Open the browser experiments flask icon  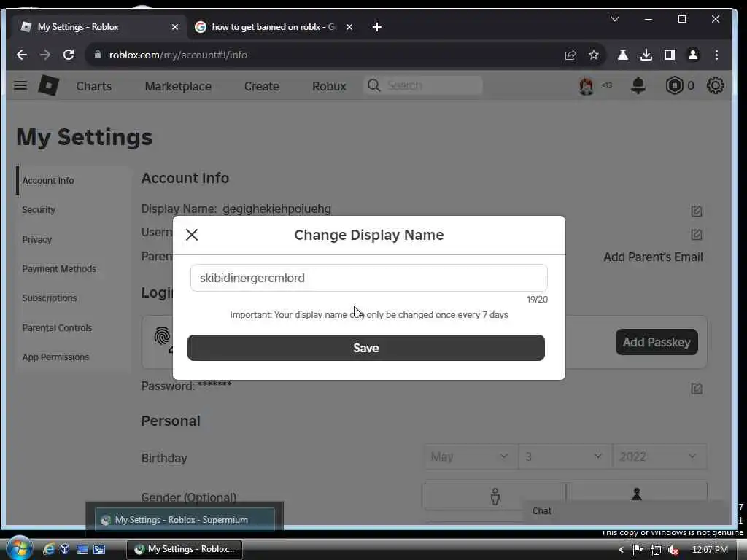point(622,55)
